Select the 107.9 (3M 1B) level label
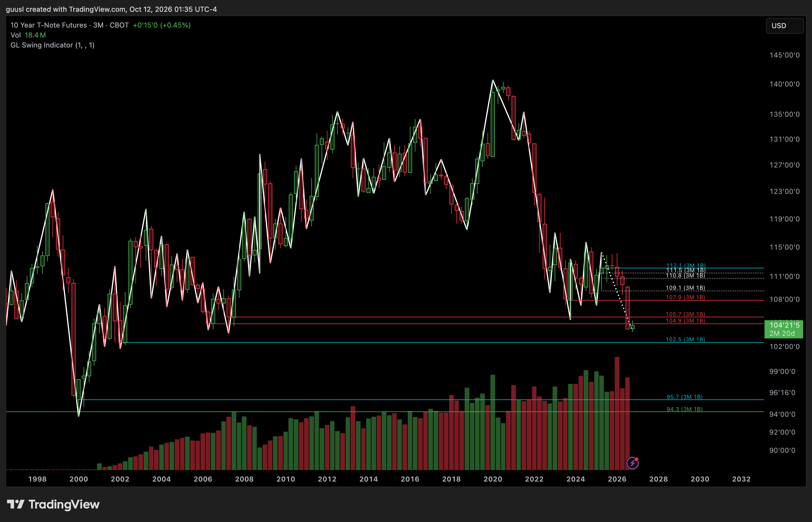The width and height of the screenshot is (812, 522). point(685,297)
